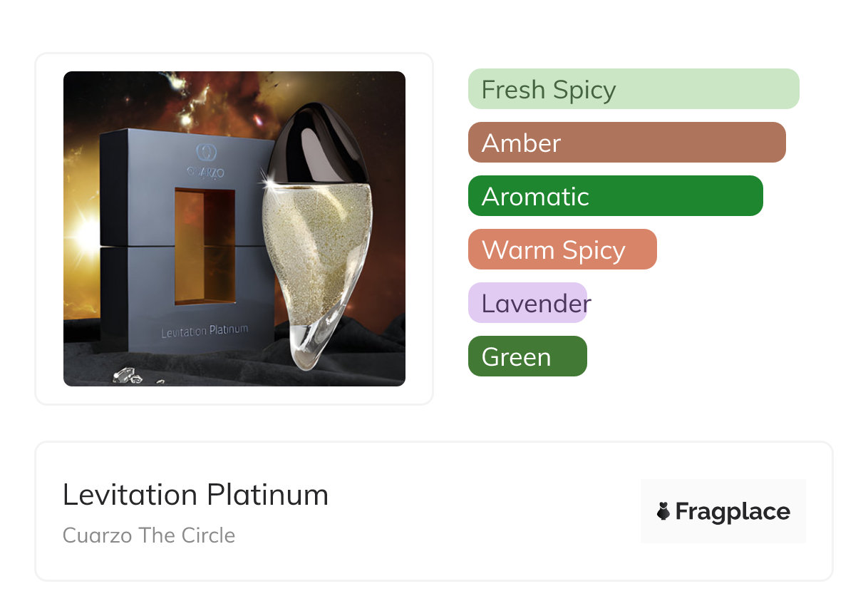Click the rectangular window cutout in box
This screenshot has height=616, width=868.
pyautogui.click(x=205, y=246)
